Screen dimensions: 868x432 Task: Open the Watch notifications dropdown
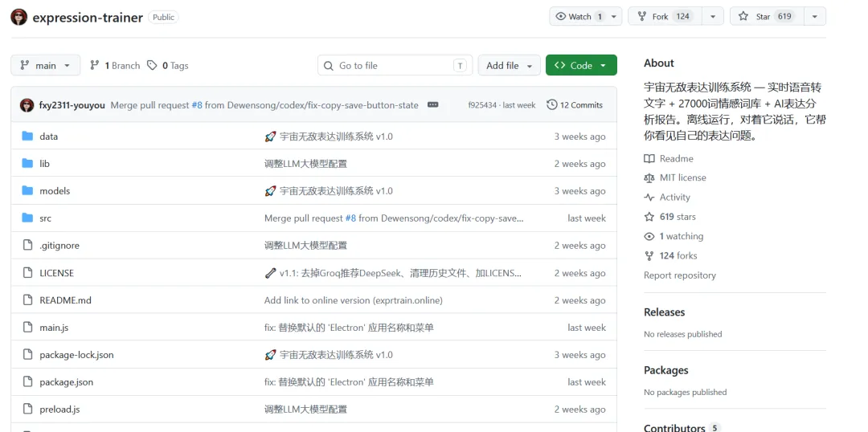586,17
